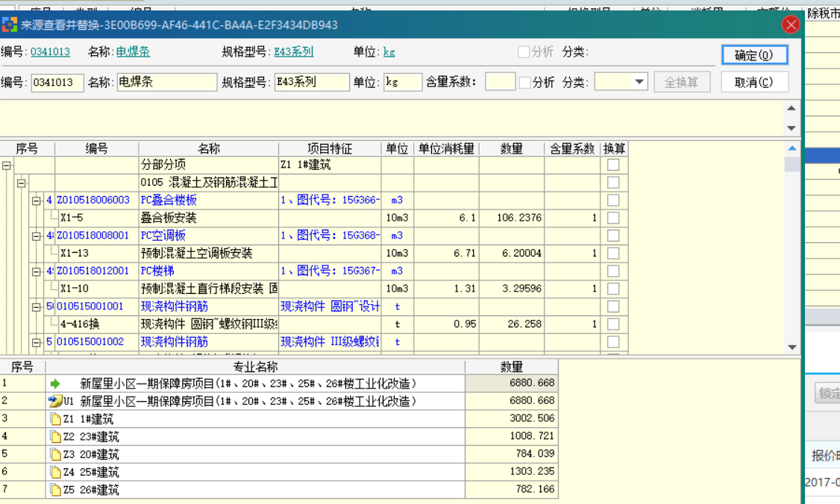
Task: Click the 26.258 quantity cell
Action: click(512, 324)
